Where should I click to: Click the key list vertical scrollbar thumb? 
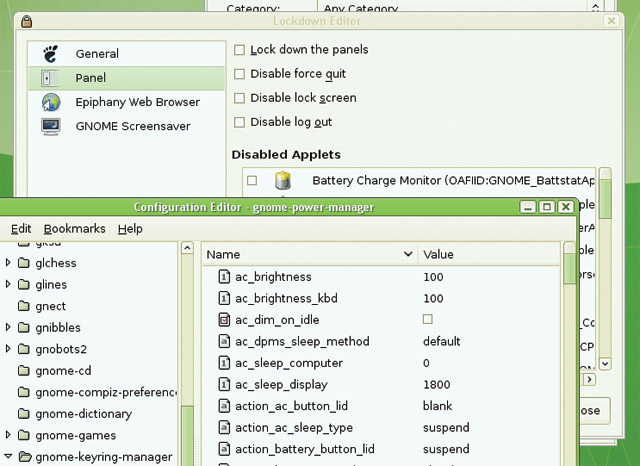[569, 269]
